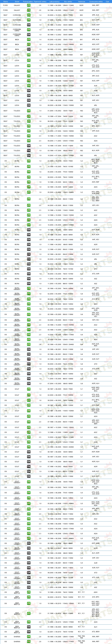Click 07.2004 -> 05.2005 production years cell
This screenshot has width=112, height=644.
tap(55, 384)
